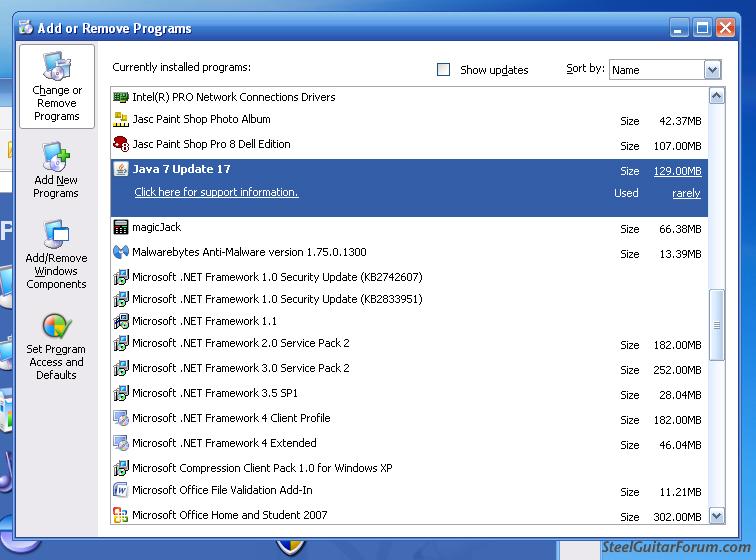Select the Java 7 Update 17 icon
756x560 pixels.
(121, 169)
